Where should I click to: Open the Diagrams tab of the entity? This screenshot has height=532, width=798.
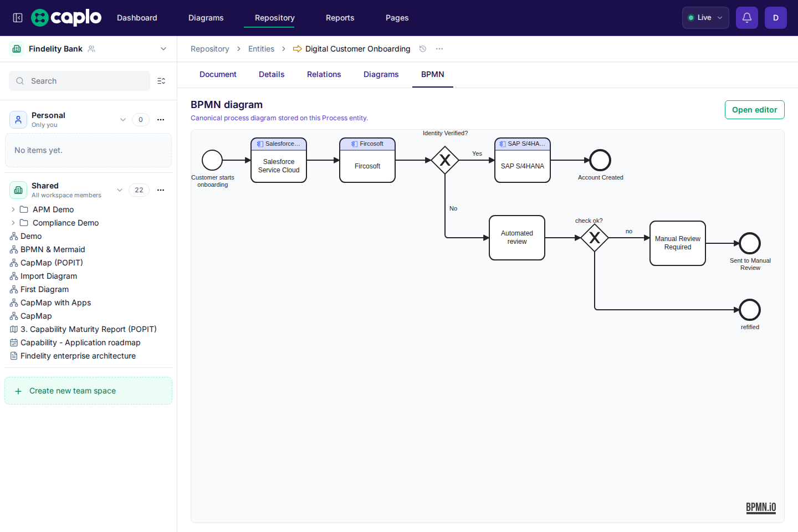pyautogui.click(x=381, y=74)
